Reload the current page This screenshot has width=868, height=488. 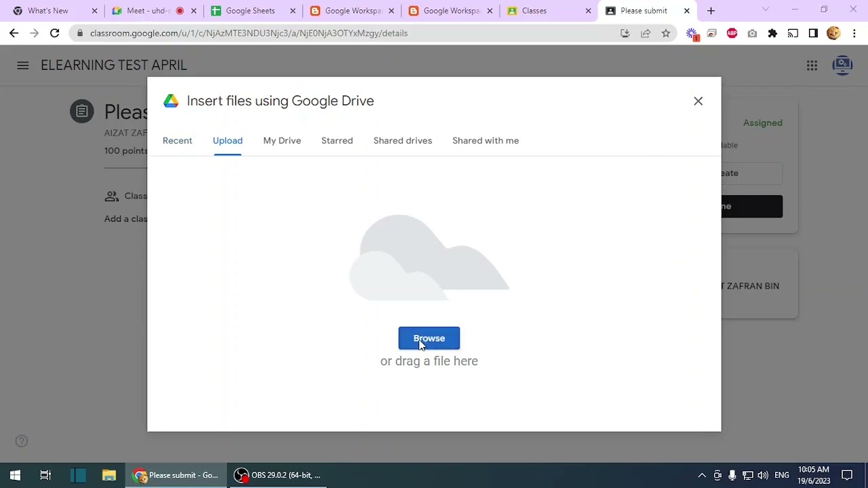pyautogui.click(x=54, y=33)
